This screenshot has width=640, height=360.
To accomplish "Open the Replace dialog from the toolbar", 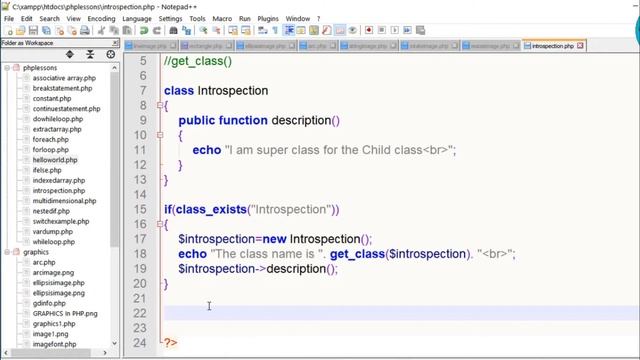I will click(x=187, y=31).
